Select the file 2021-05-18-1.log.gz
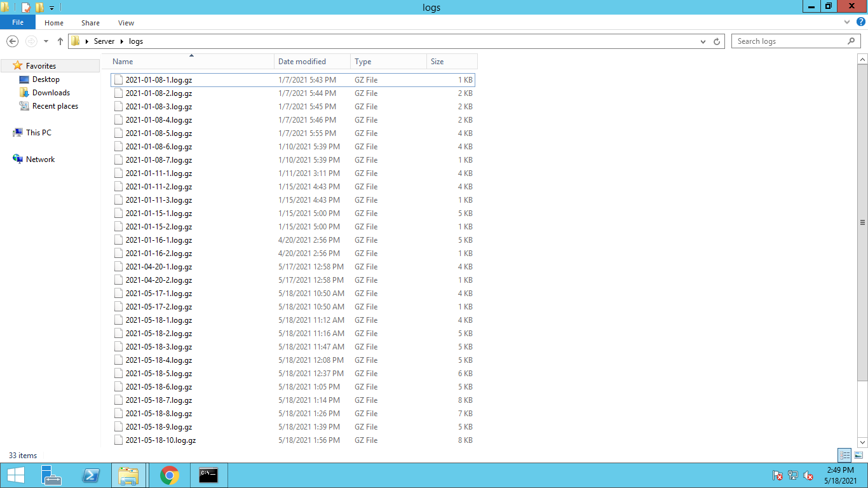The width and height of the screenshot is (868, 488). tap(293, 320)
